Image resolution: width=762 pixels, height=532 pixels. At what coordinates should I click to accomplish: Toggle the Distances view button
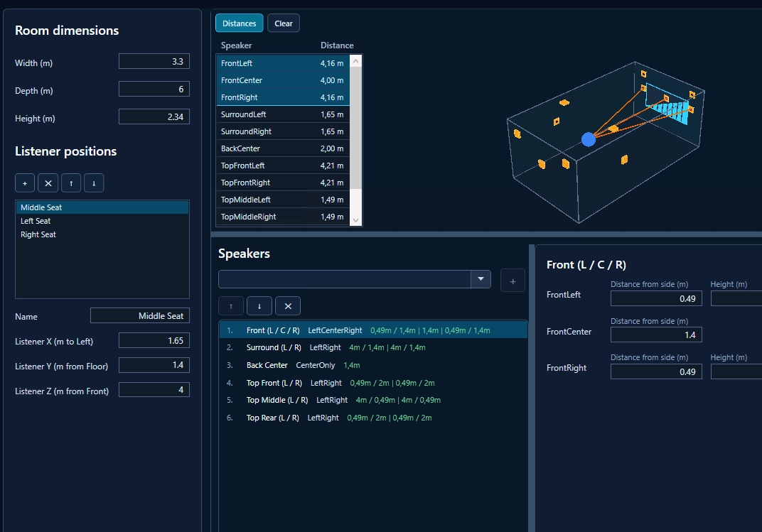point(239,23)
